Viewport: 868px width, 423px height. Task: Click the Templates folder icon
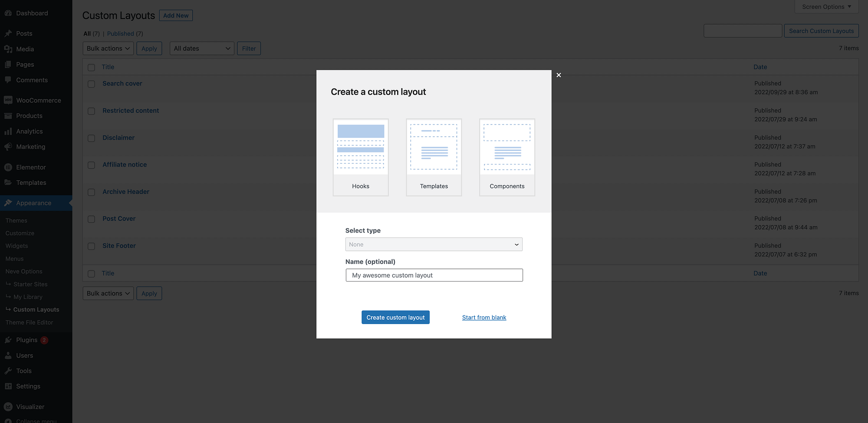(x=8, y=183)
